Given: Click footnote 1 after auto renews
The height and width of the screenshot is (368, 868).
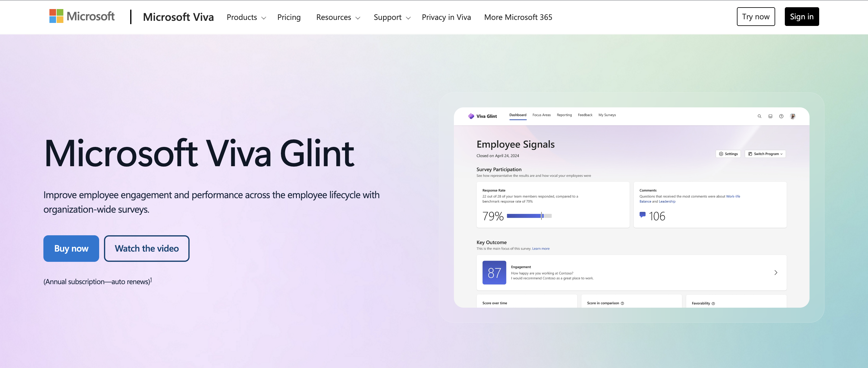Looking at the screenshot, I should pyautogui.click(x=151, y=280).
